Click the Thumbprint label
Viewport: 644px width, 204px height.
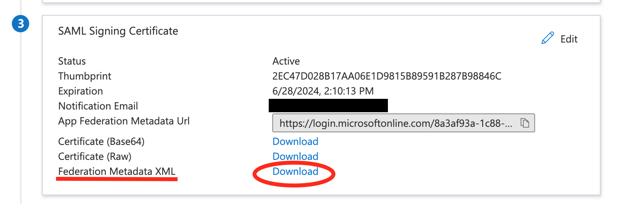(x=85, y=76)
